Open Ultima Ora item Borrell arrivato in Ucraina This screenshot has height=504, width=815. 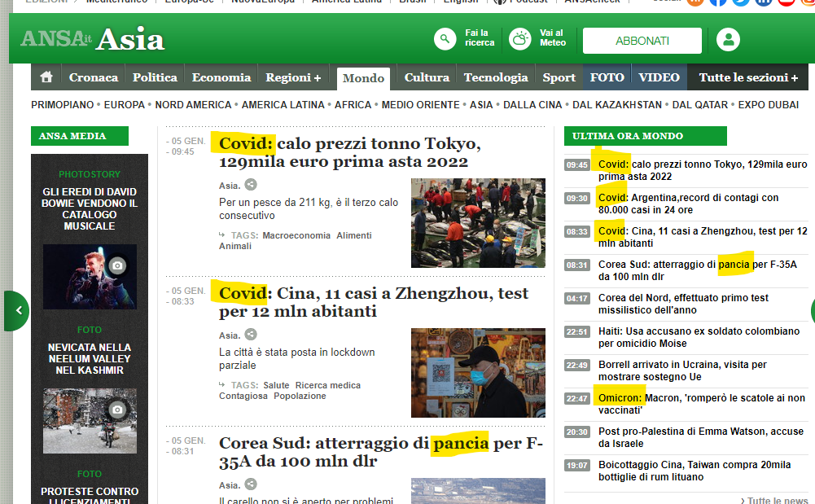[682, 370]
